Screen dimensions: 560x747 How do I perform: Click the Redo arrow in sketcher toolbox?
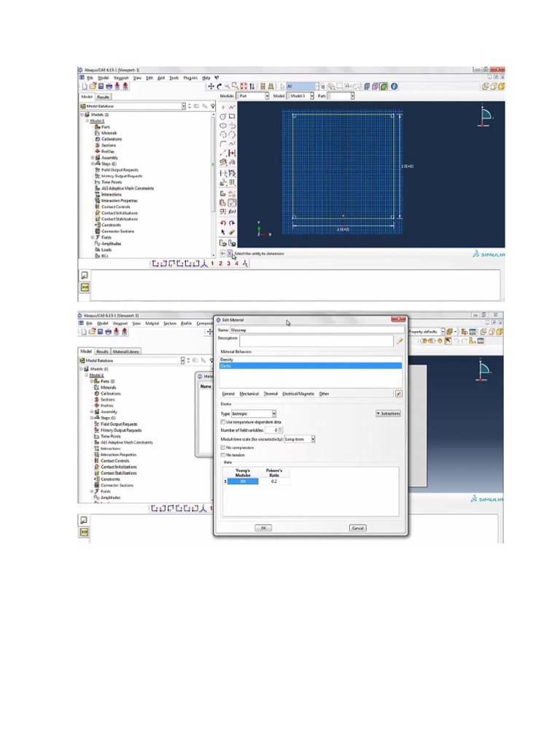point(232,223)
